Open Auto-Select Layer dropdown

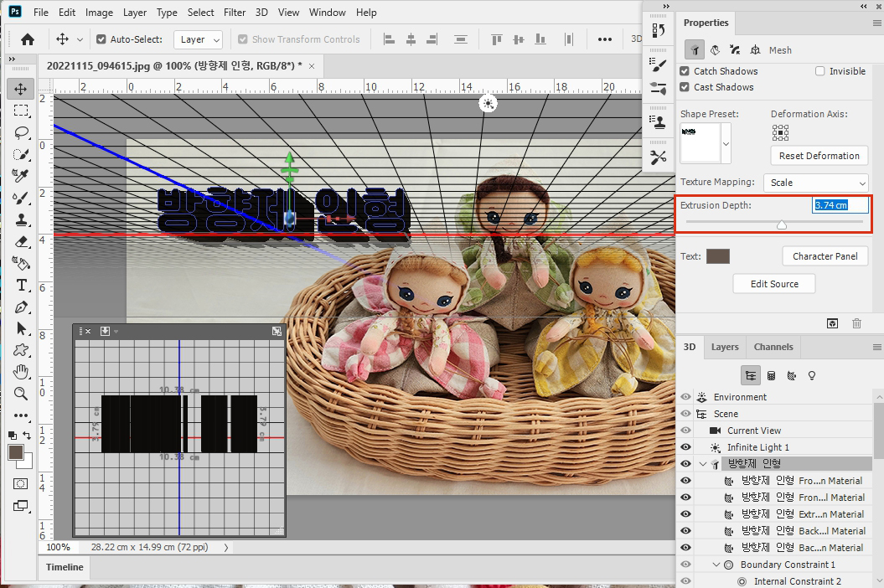point(198,39)
